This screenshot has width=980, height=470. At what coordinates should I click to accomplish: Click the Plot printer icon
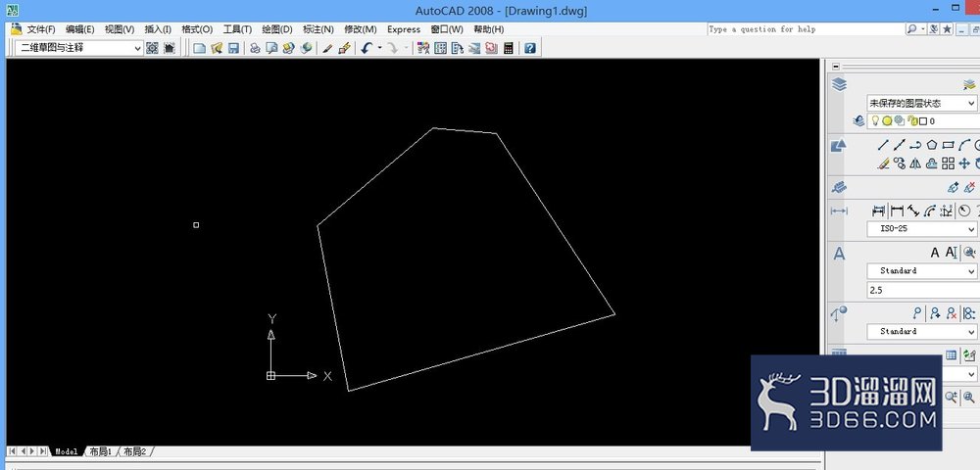point(255,48)
